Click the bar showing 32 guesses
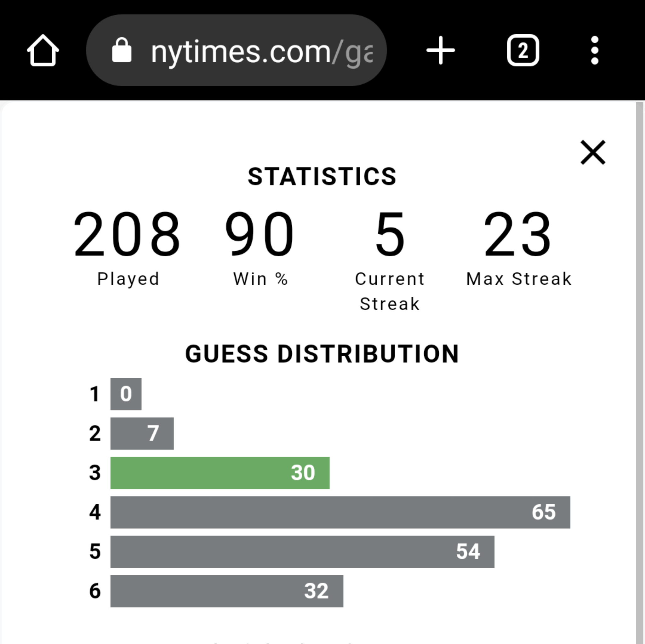The width and height of the screenshot is (645, 644). pyautogui.click(x=227, y=591)
